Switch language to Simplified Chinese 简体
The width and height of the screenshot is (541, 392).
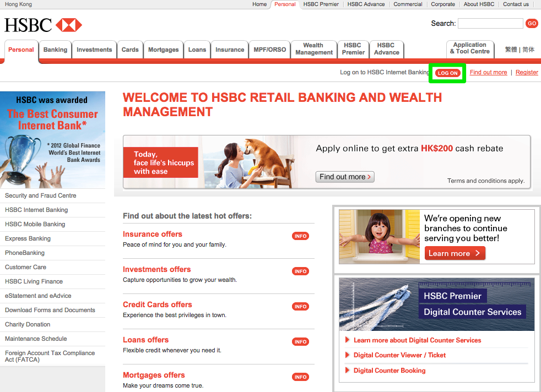(528, 50)
